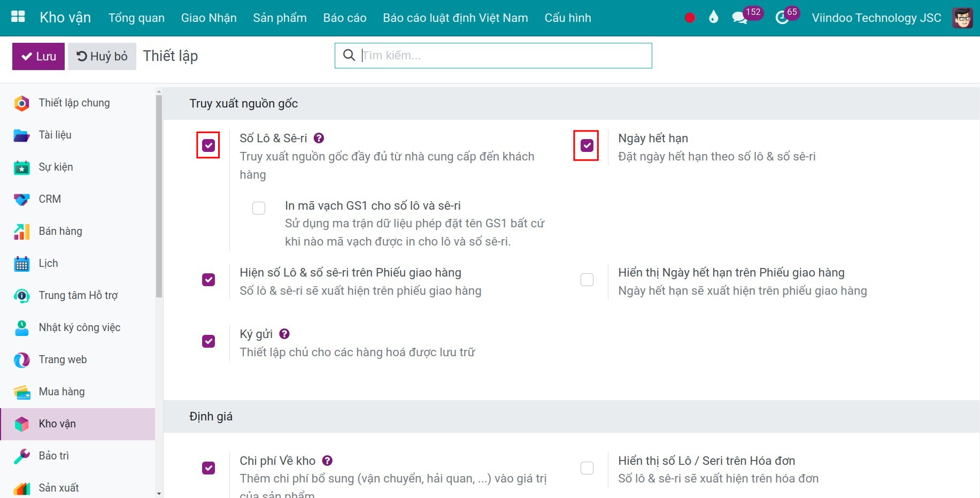Open Tổng quan menu
980x498 pixels.
tap(136, 18)
